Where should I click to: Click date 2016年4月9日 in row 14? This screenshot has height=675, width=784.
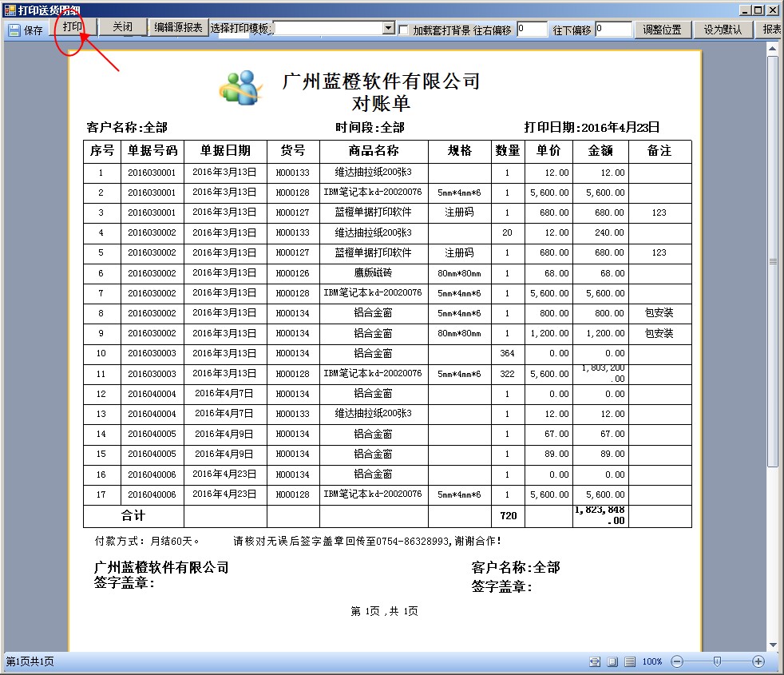pyautogui.click(x=224, y=435)
